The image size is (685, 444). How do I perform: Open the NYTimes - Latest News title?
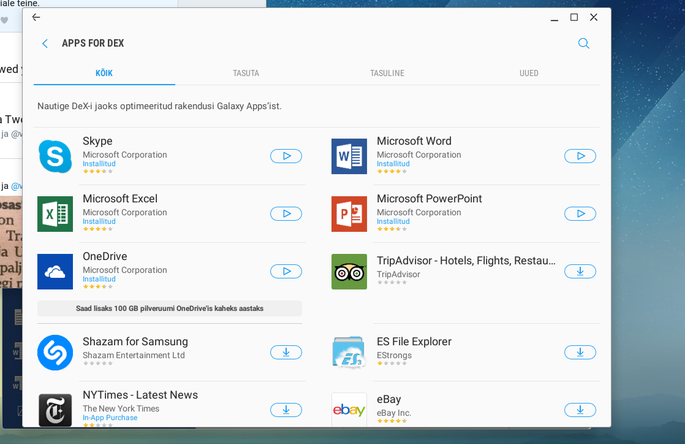point(140,395)
